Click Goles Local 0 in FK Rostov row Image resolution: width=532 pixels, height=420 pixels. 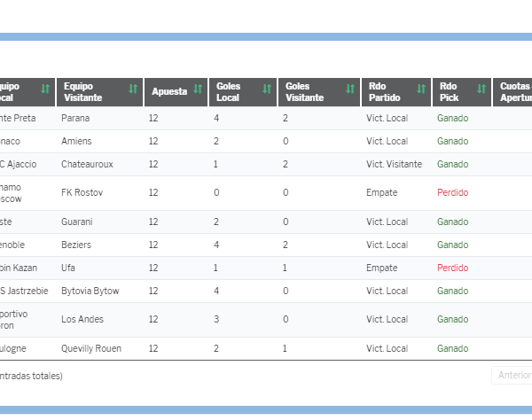pos(216,192)
